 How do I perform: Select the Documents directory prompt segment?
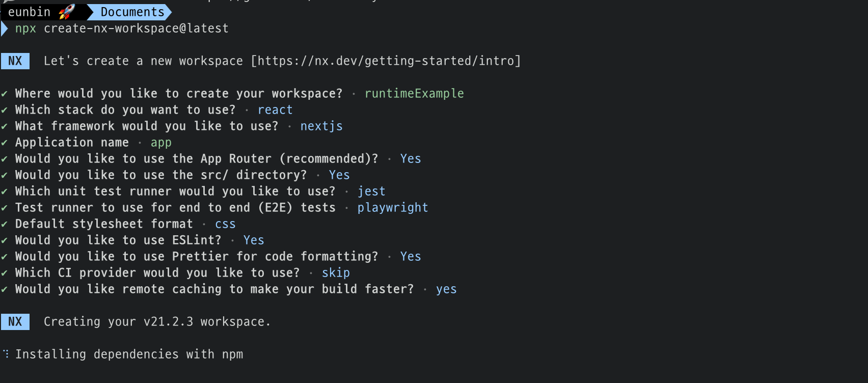click(x=132, y=12)
